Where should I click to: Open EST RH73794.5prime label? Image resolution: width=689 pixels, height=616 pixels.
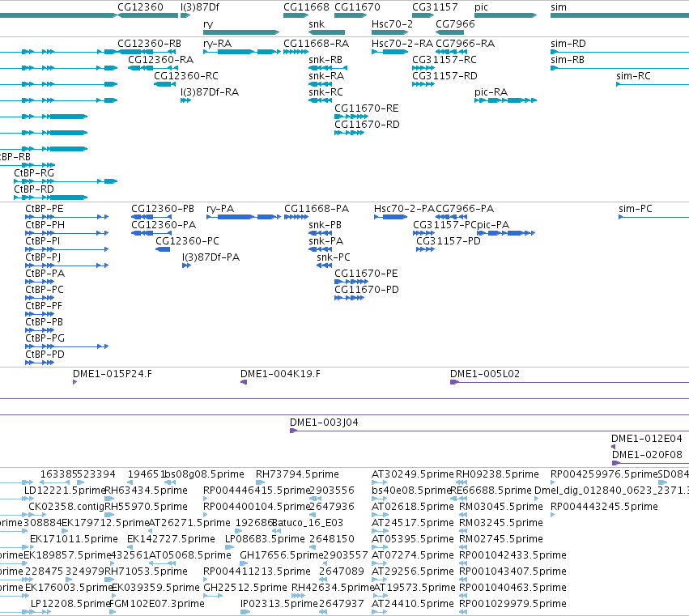(x=297, y=474)
